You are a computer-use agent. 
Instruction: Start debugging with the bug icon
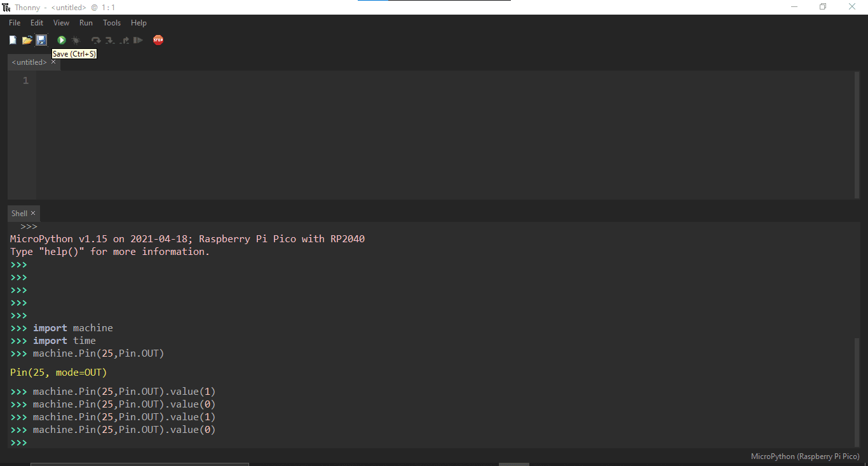point(76,40)
